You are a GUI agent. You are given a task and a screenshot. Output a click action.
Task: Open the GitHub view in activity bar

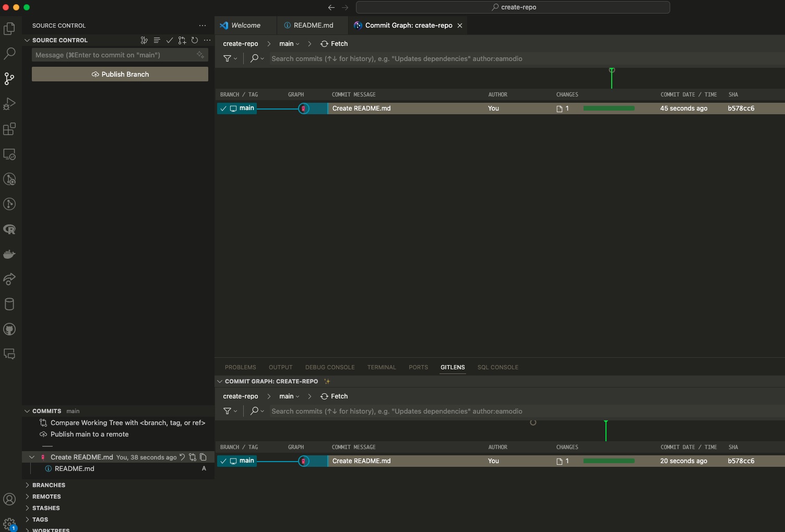tap(9, 329)
